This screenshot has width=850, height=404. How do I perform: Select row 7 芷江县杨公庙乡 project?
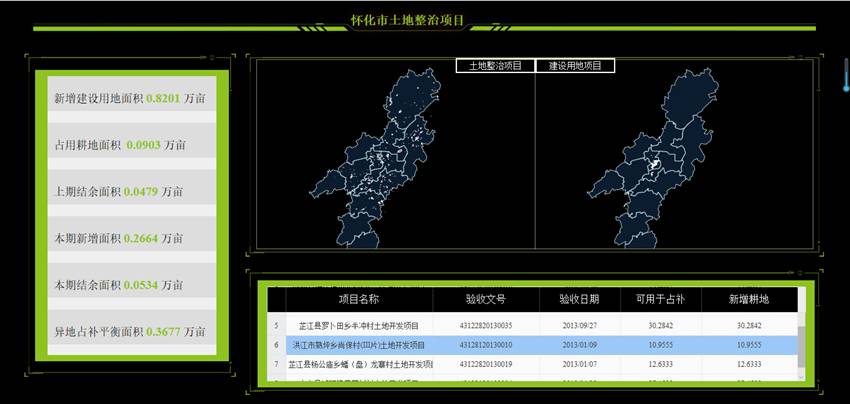tap(359, 364)
